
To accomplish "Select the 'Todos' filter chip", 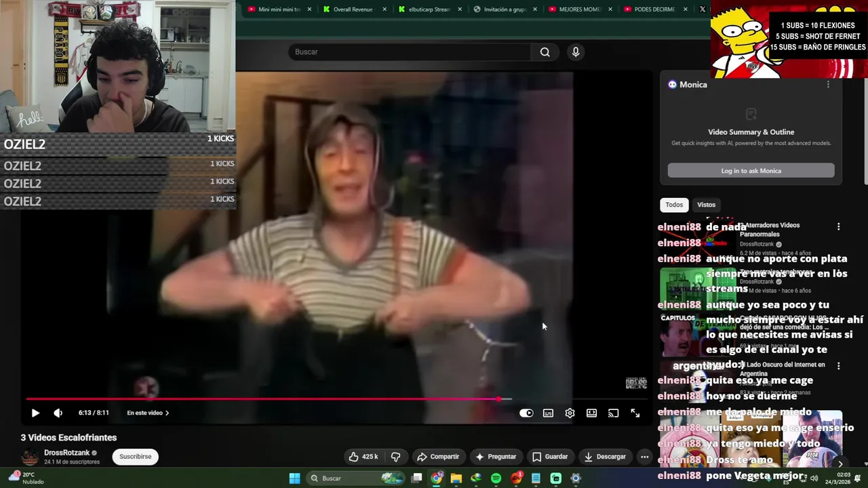I will point(674,205).
